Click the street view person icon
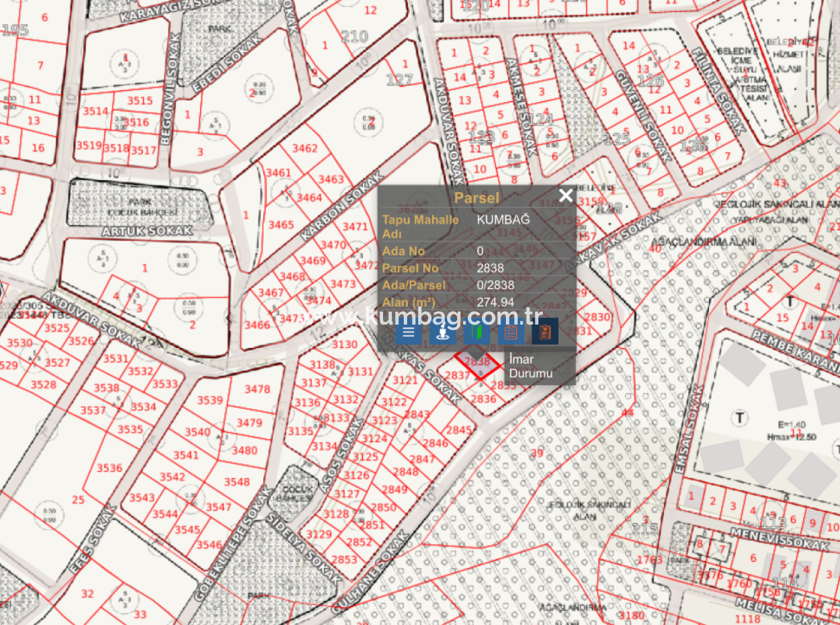This screenshot has height=625, width=840. click(x=442, y=331)
